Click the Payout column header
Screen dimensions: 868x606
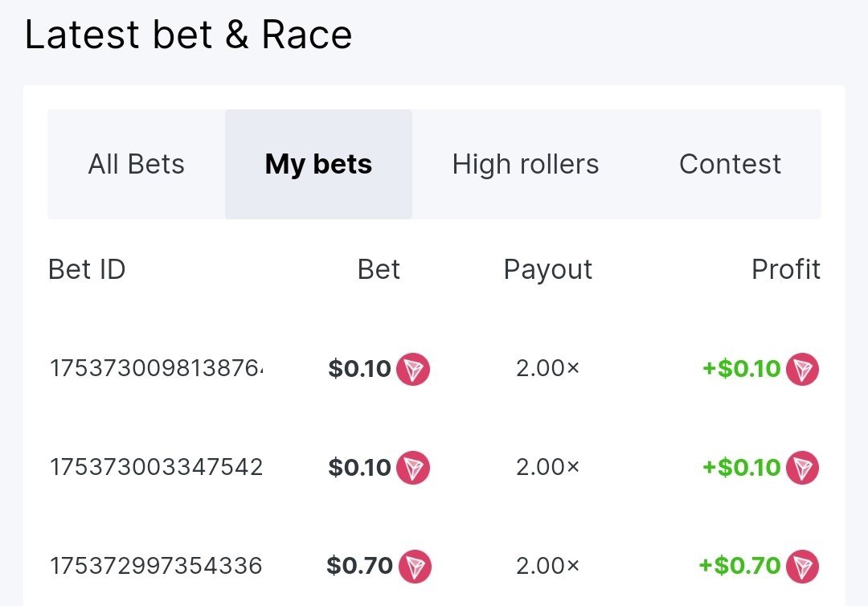[548, 270]
